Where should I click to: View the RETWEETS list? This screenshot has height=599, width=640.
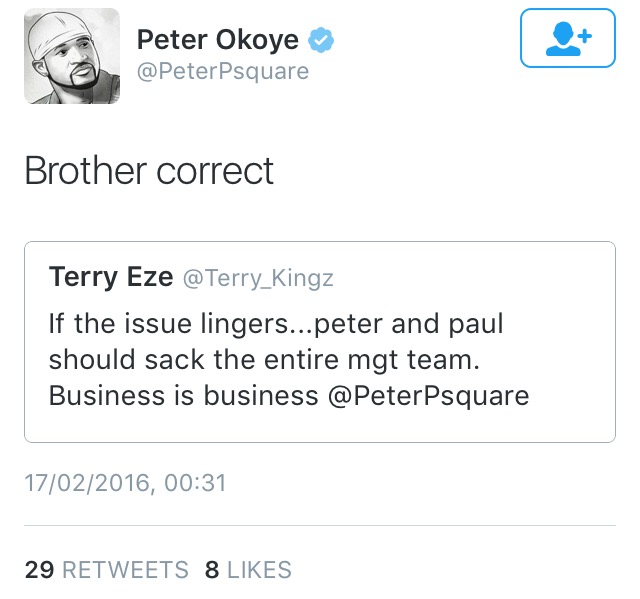(125, 571)
